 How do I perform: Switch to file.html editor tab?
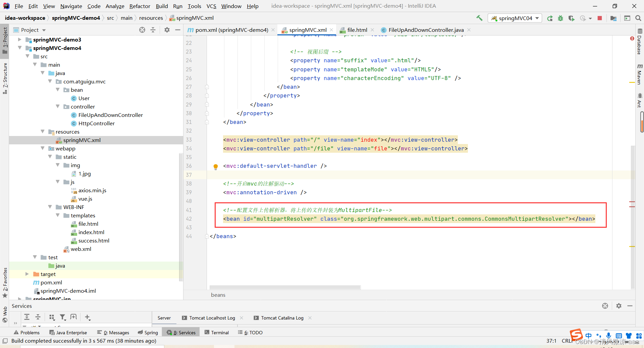tap(357, 30)
